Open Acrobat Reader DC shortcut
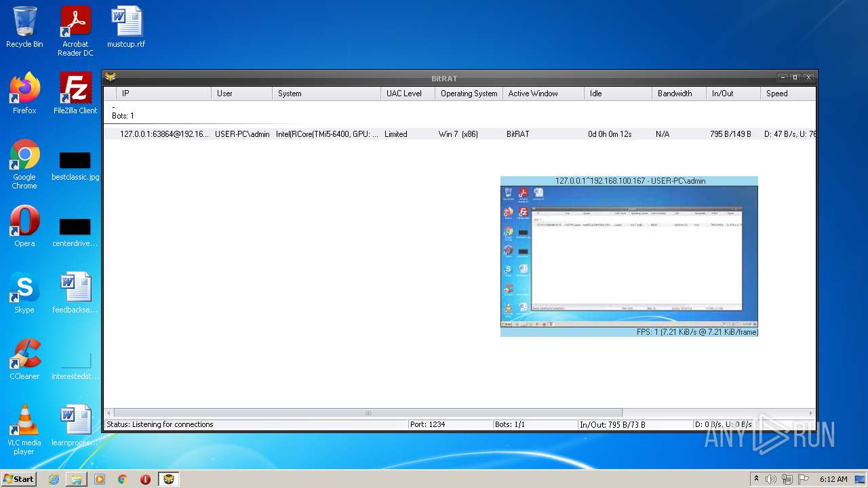 tap(75, 31)
